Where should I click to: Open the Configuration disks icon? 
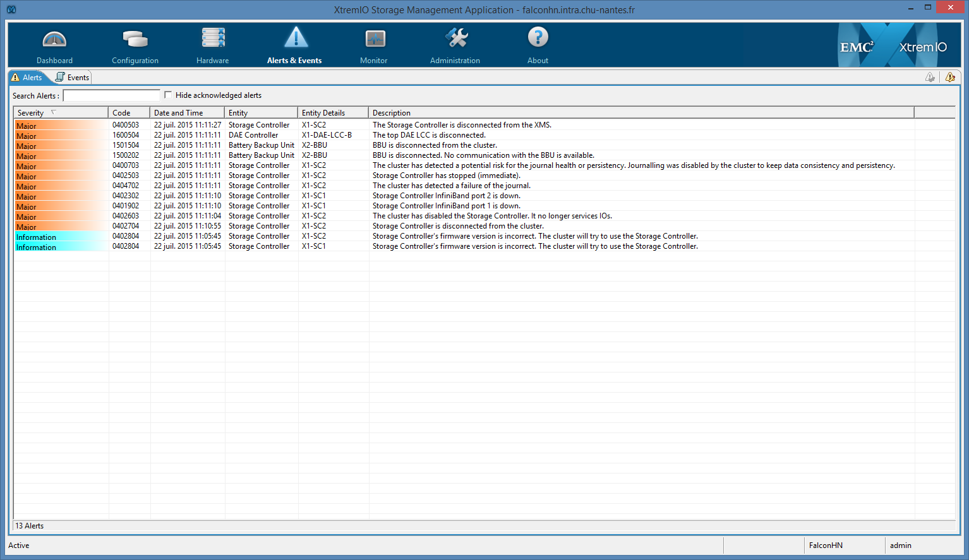(x=135, y=40)
